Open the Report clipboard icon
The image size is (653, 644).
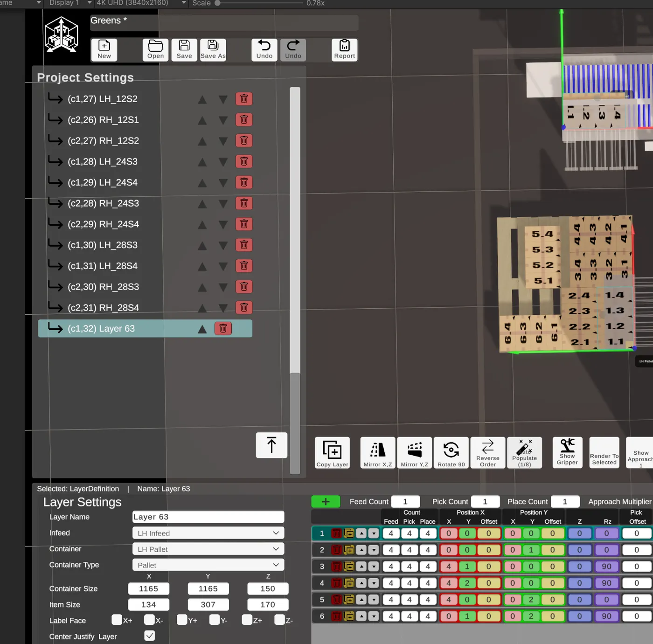point(344,49)
